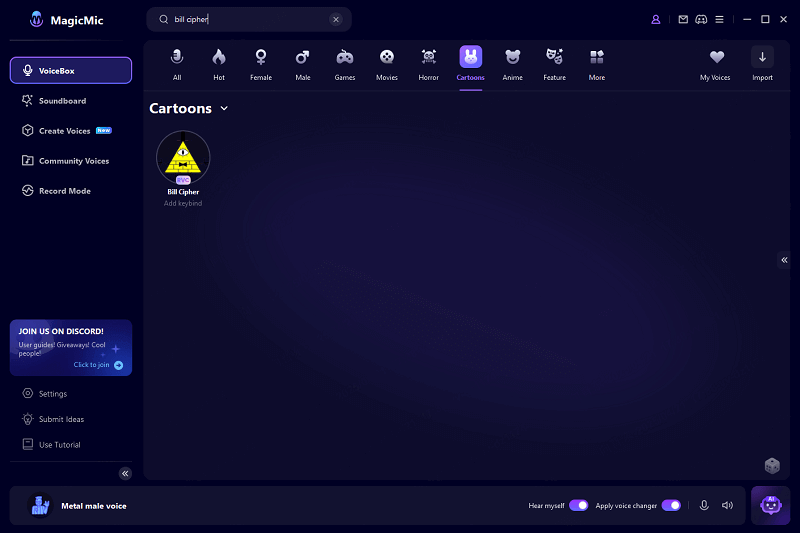The height and width of the screenshot is (533, 800).
Task: Open the hamburger main menu
Action: pyautogui.click(x=719, y=19)
